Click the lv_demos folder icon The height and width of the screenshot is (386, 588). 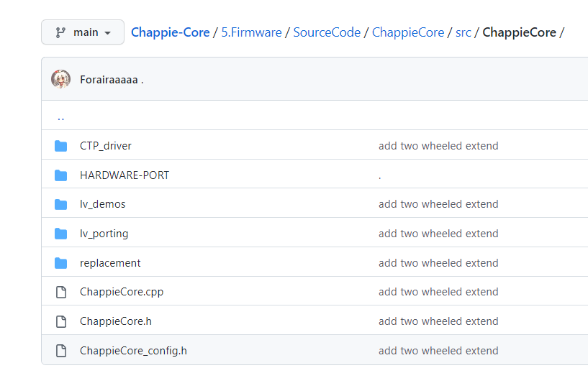coord(61,204)
